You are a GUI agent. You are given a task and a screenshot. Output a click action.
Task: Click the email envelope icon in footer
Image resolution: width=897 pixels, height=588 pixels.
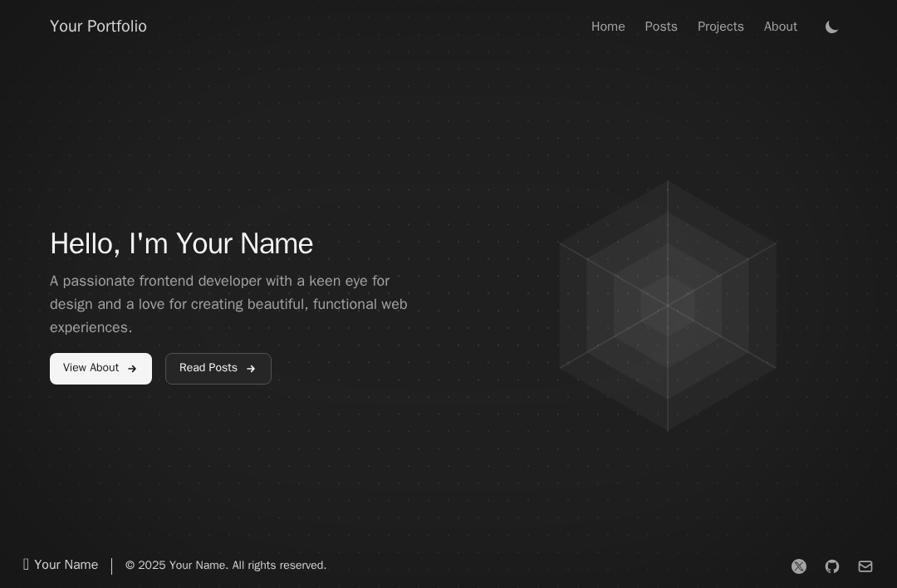tap(865, 566)
